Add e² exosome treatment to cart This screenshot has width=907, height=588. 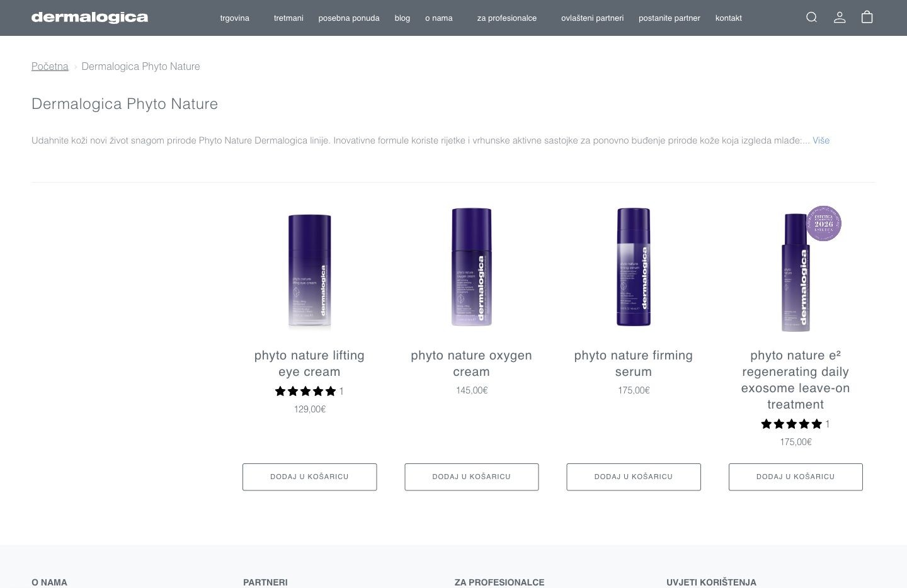click(x=796, y=477)
